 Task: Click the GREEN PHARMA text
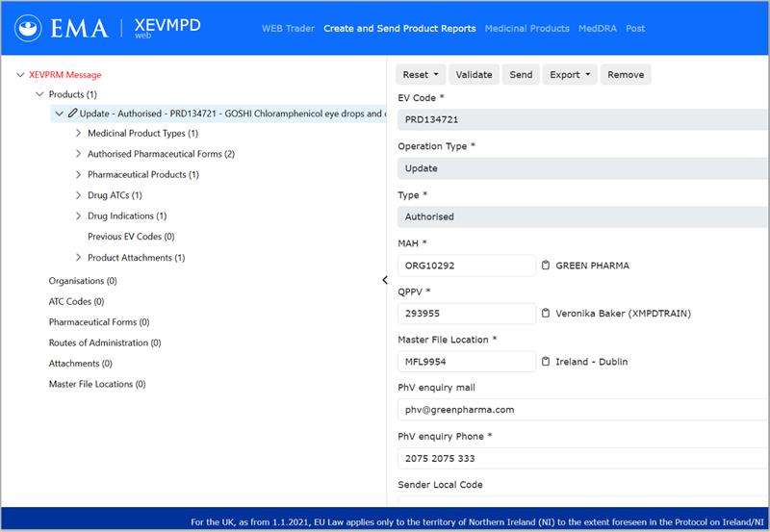tap(592, 266)
